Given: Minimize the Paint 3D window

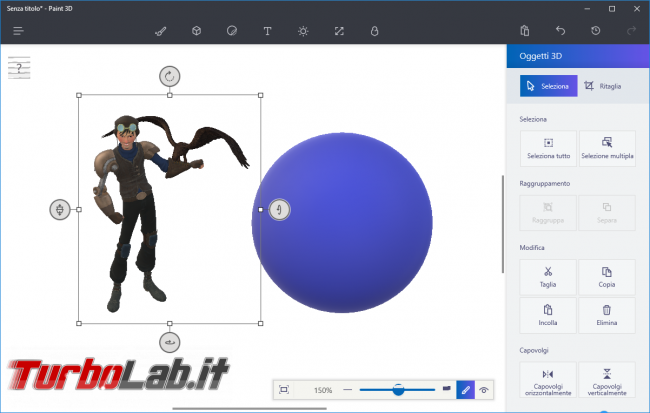Looking at the screenshot, I should point(587,9).
